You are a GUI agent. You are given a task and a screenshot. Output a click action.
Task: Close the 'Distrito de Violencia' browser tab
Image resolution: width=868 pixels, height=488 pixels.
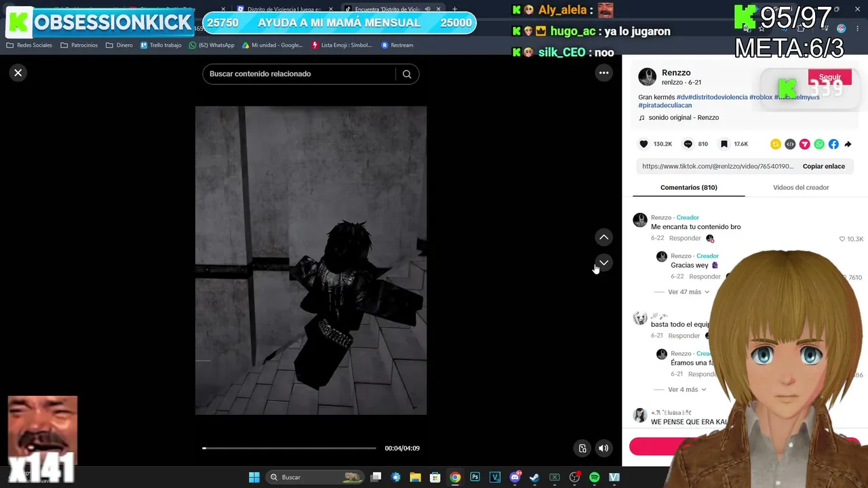[331, 9]
